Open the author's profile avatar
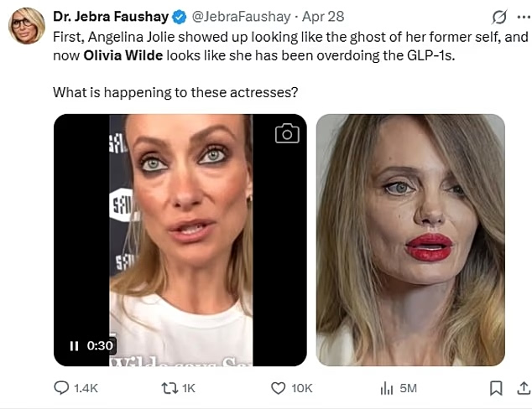Viewport: 532px width, 409px height. click(27, 26)
